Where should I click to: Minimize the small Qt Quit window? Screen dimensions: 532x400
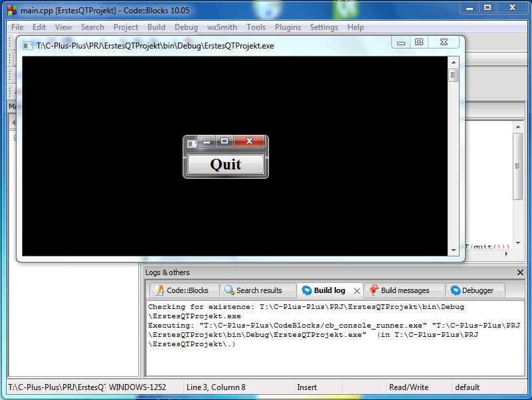pyautogui.click(x=207, y=142)
